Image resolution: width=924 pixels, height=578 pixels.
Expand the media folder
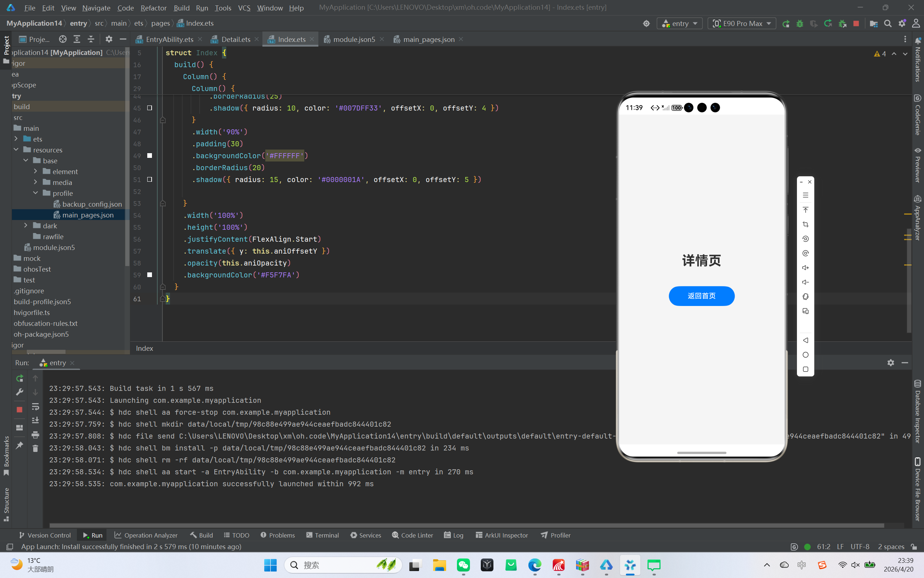[x=35, y=182]
